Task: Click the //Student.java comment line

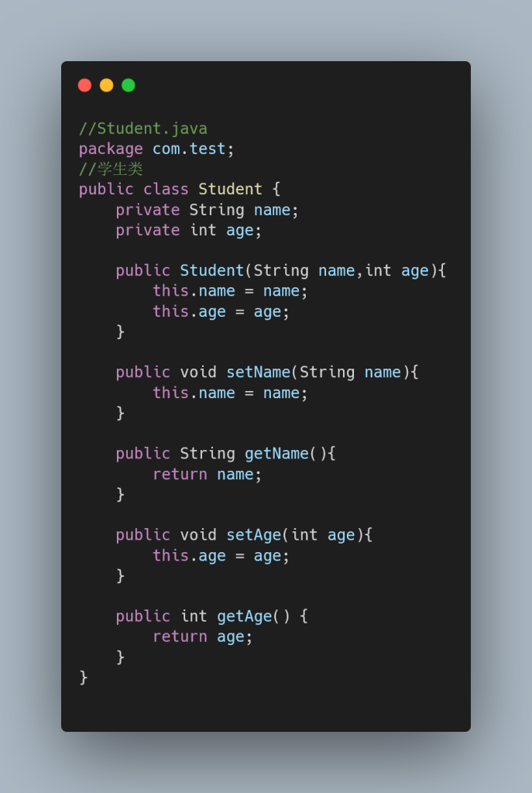Action: [143, 129]
